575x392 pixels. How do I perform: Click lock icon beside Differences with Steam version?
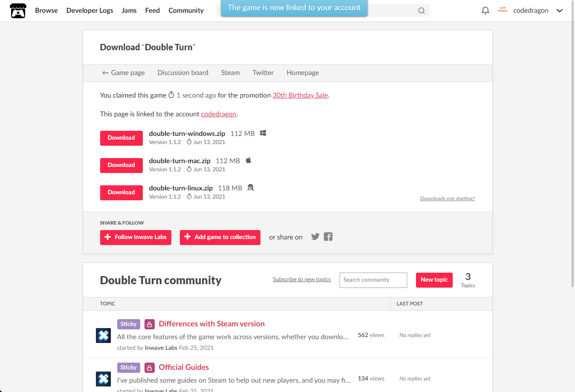(x=150, y=324)
